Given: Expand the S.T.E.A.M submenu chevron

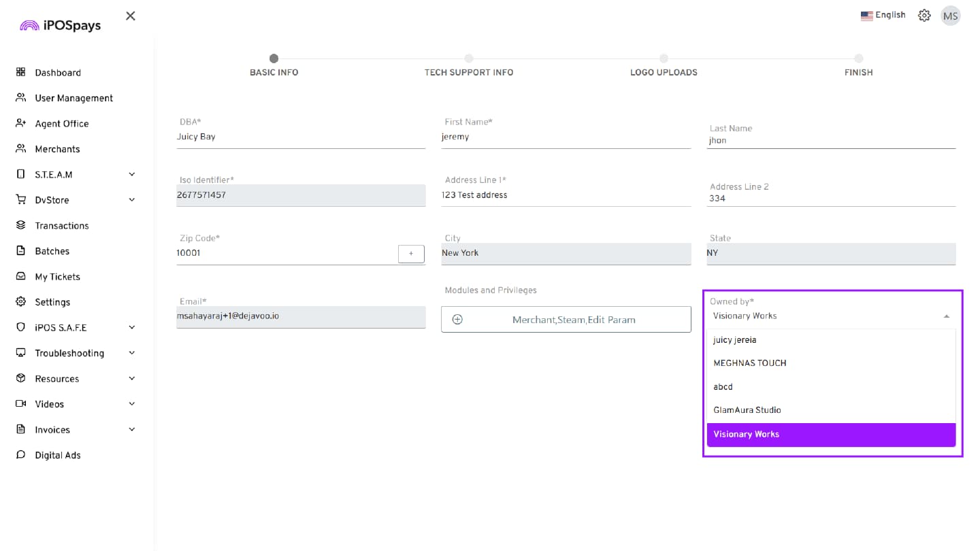Looking at the screenshot, I should click(x=132, y=174).
